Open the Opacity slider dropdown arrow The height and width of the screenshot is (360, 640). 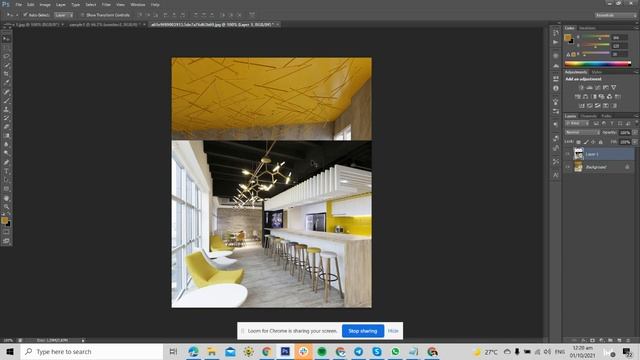point(635,133)
